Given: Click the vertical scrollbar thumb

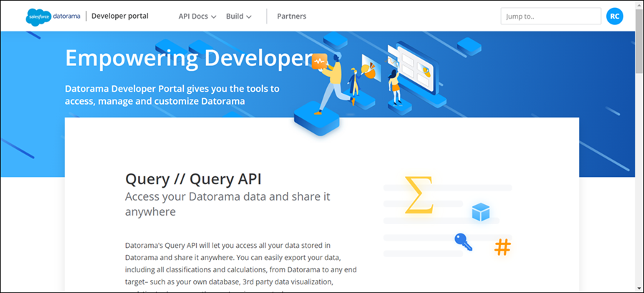Looking at the screenshot, I should click(x=638, y=43).
